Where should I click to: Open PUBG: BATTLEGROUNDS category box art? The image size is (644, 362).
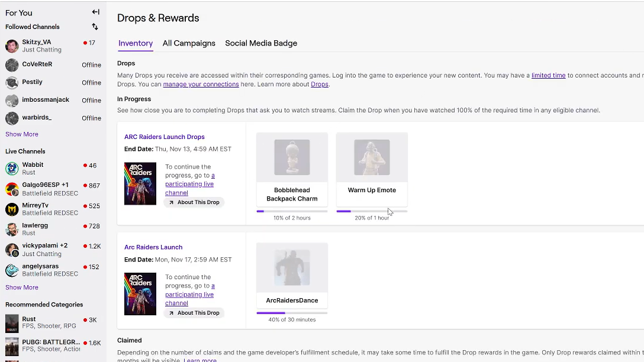click(12, 346)
